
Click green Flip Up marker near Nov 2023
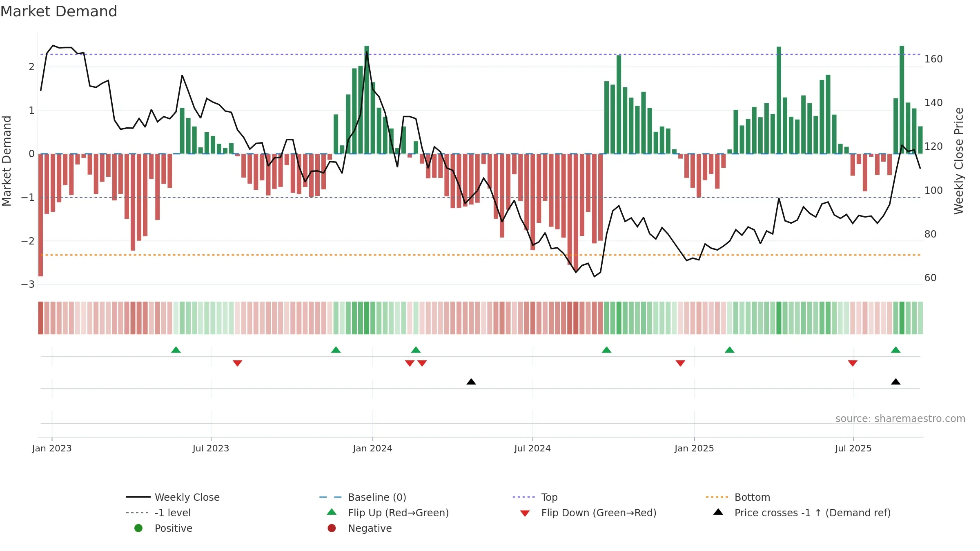[x=336, y=350]
